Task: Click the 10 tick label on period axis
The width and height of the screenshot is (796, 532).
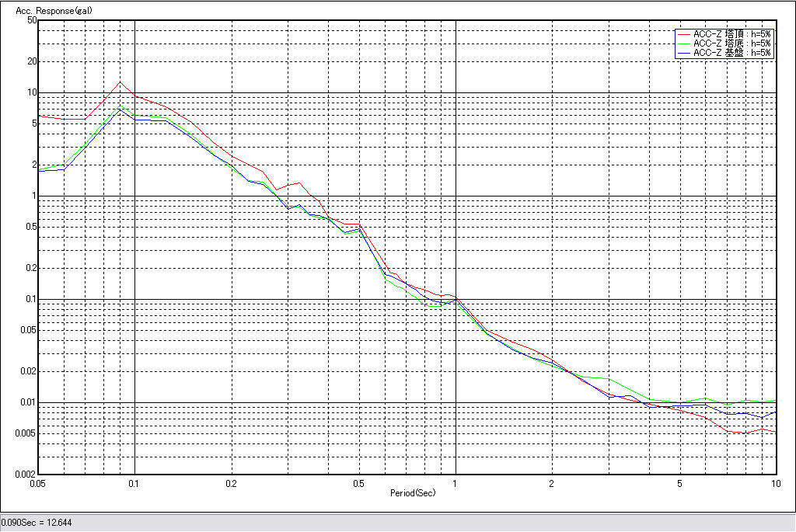Action: coord(774,483)
